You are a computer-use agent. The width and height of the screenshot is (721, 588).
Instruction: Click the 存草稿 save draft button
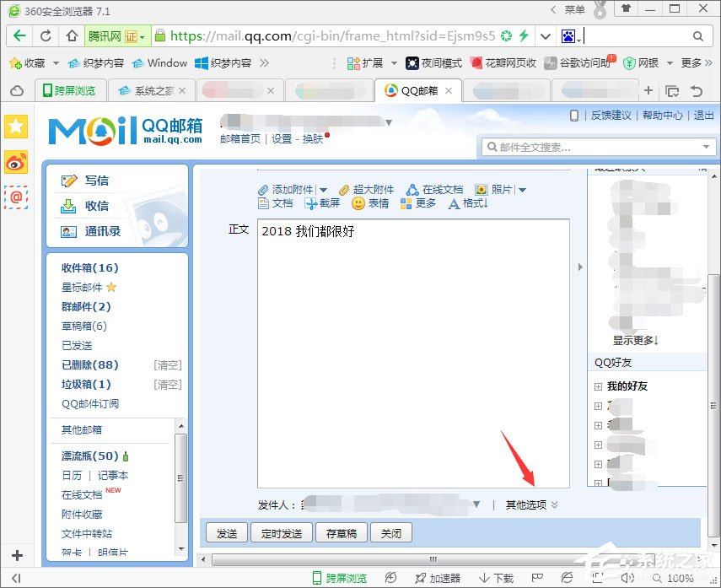[341, 532]
